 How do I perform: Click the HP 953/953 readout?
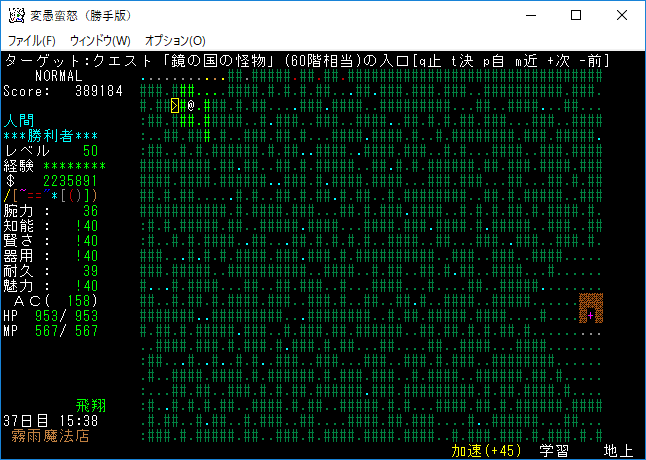point(50,316)
